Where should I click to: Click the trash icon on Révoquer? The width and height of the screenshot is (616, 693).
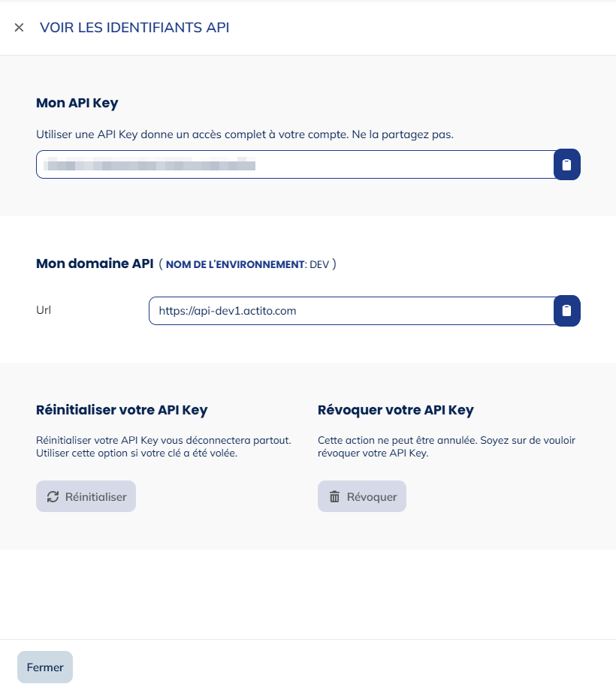tap(334, 496)
